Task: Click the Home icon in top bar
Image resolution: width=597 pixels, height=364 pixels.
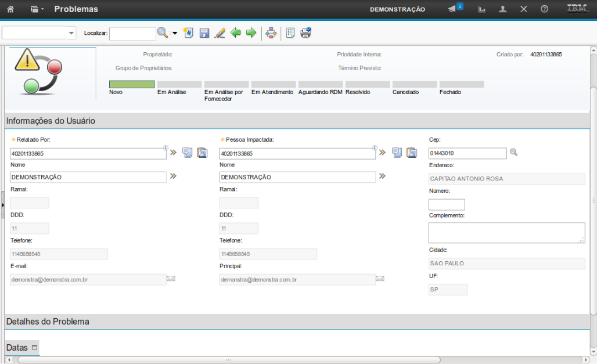Action: coord(10,9)
